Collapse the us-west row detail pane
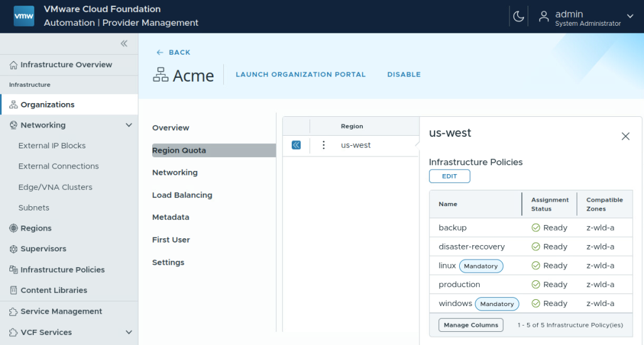 pyautogui.click(x=296, y=145)
